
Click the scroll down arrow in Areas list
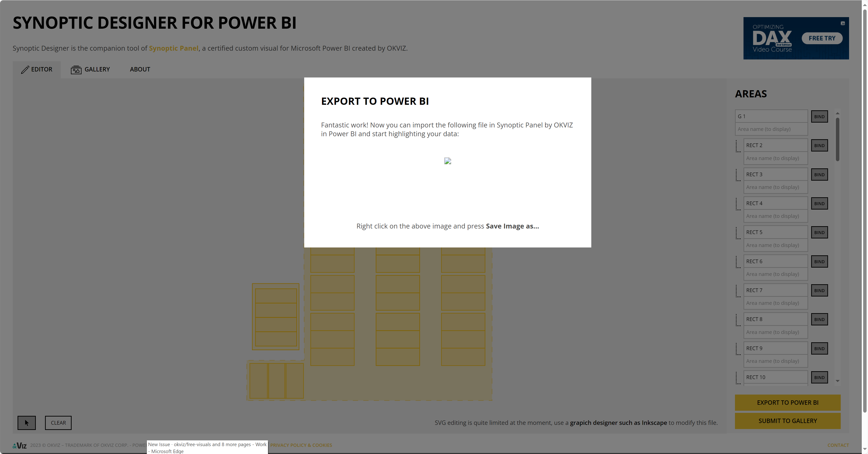click(837, 381)
